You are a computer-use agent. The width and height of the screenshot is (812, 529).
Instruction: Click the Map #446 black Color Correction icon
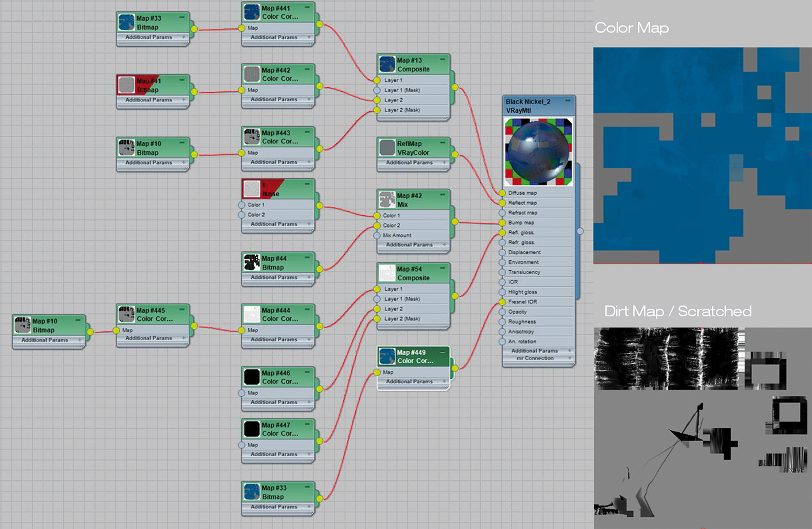[x=252, y=377]
